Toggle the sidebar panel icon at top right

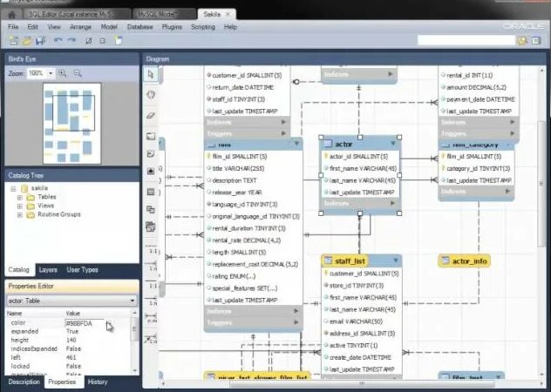[x=536, y=41]
